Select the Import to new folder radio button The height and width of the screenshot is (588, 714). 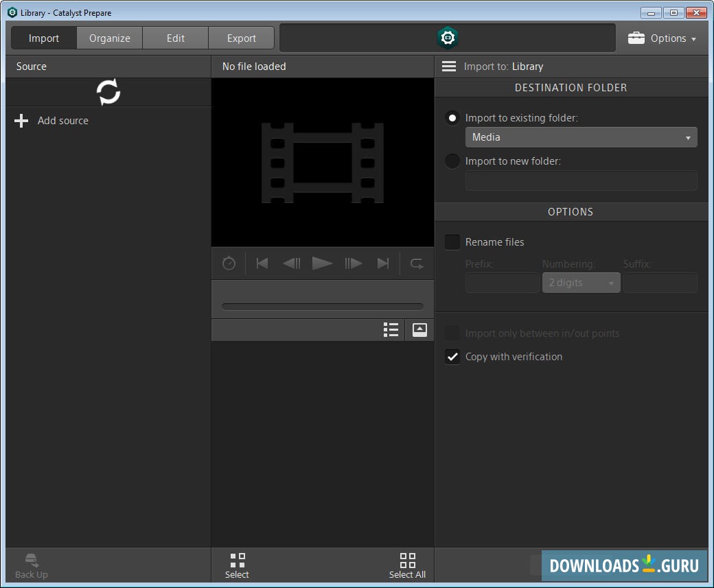pyautogui.click(x=452, y=161)
